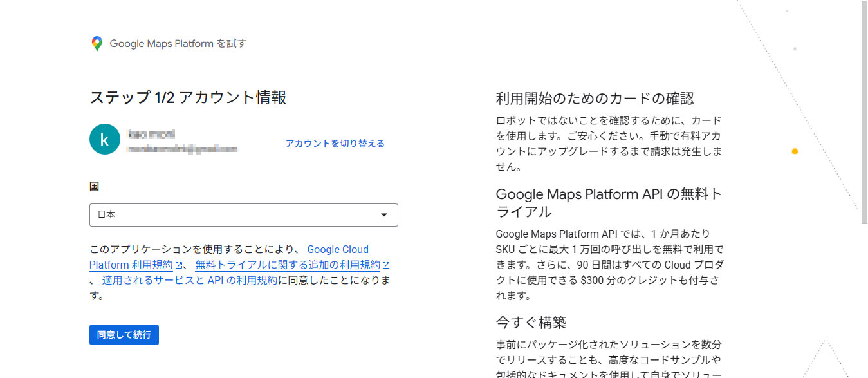
Task: Expand the country dropdown arrow
Action: click(384, 215)
